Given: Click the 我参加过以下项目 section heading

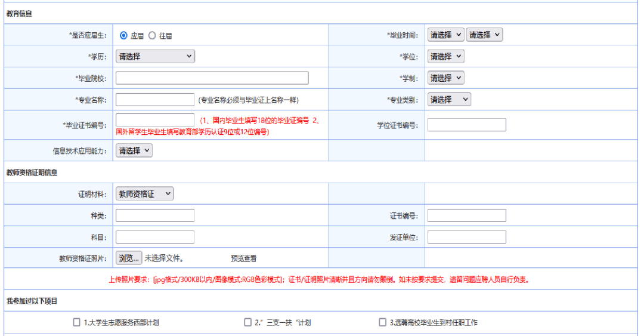Looking at the screenshot, I should click(32, 301).
